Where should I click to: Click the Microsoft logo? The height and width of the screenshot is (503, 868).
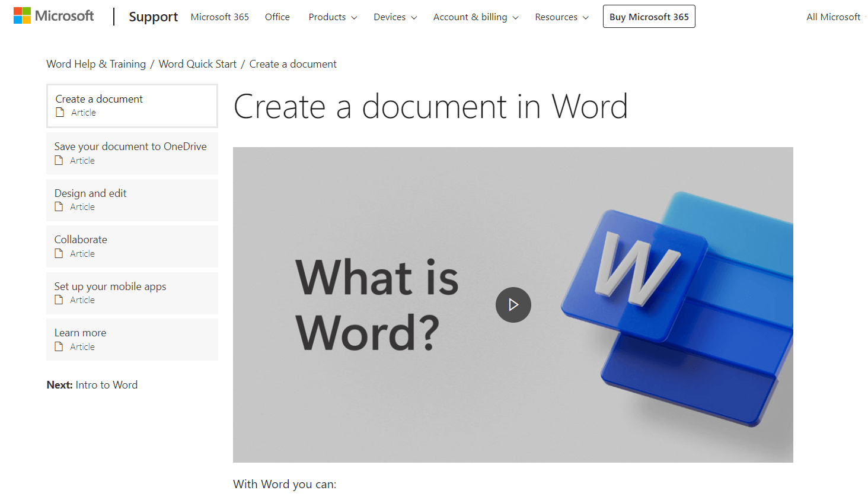coord(53,16)
